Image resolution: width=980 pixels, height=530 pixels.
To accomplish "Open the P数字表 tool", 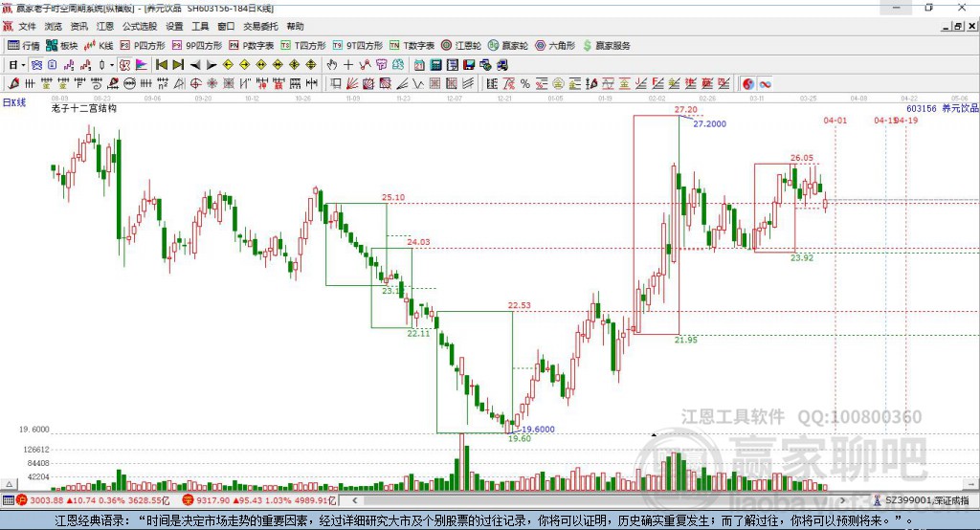I will point(252,46).
